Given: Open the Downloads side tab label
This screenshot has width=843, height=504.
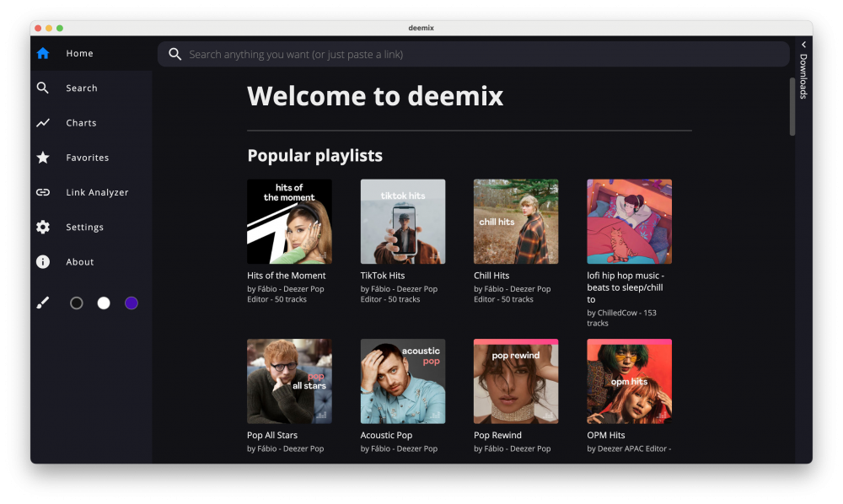Looking at the screenshot, I should (803, 77).
